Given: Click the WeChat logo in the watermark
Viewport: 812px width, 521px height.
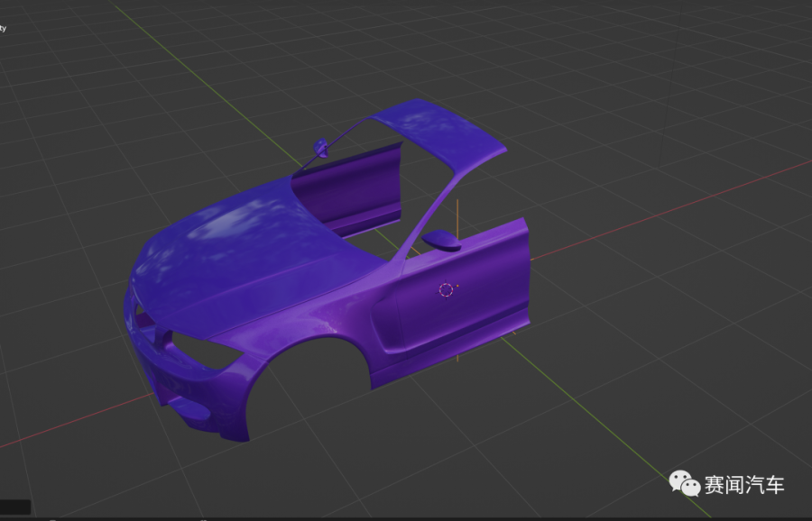Looking at the screenshot, I should tap(684, 484).
